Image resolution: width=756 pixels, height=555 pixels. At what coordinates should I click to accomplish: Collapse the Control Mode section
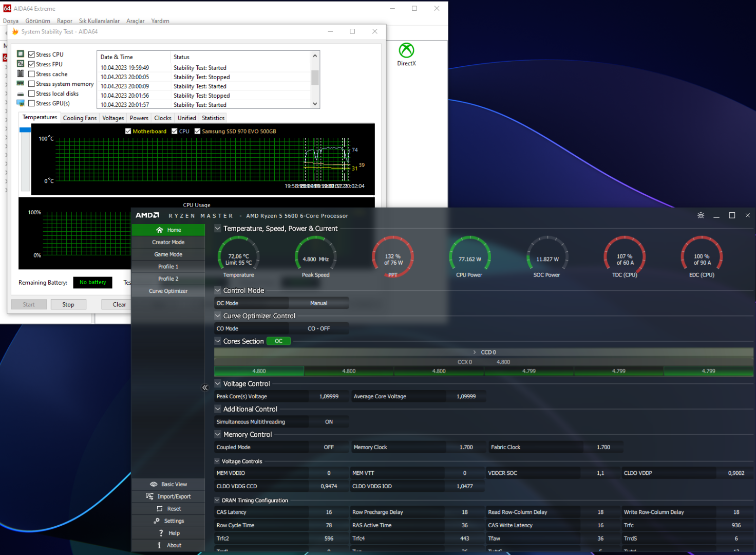click(218, 290)
